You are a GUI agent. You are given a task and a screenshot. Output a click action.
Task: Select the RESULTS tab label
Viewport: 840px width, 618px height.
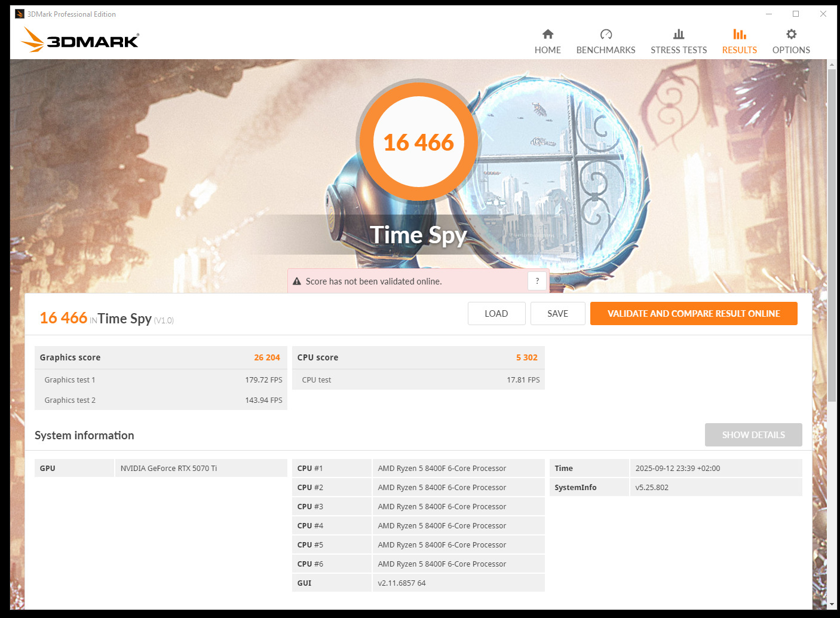click(x=740, y=50)
